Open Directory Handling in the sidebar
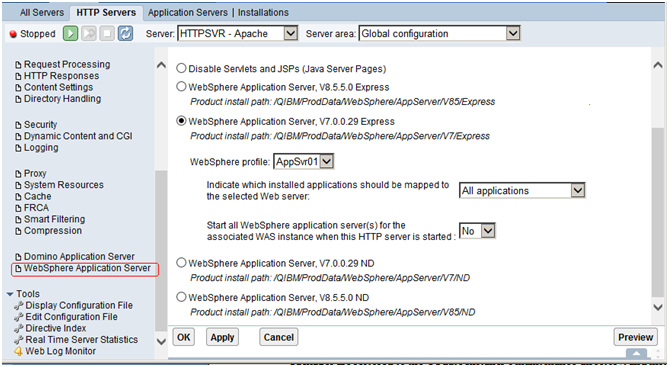Viewport: 669px width, 367px height. pos(62,99)
